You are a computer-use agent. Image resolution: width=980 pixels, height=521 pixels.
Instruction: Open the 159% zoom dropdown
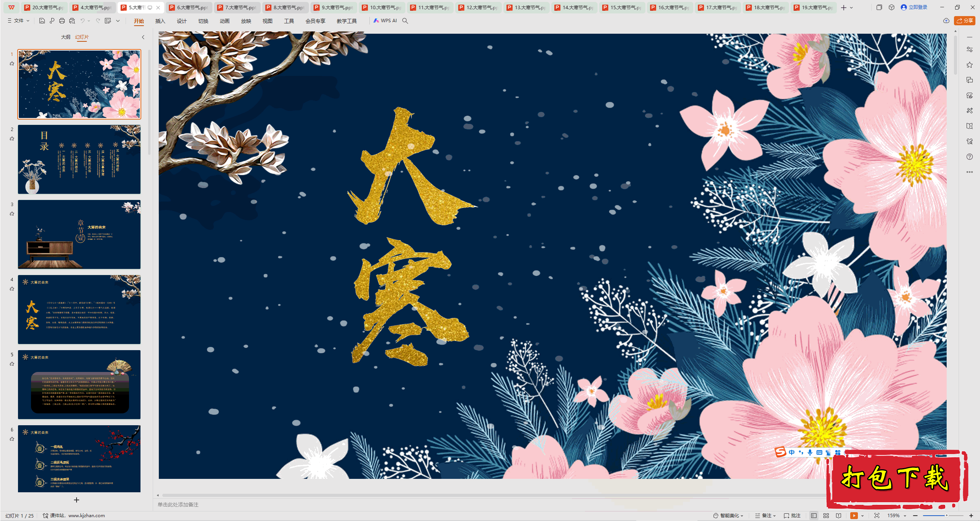pyautogui.click(x=897, y=516)
